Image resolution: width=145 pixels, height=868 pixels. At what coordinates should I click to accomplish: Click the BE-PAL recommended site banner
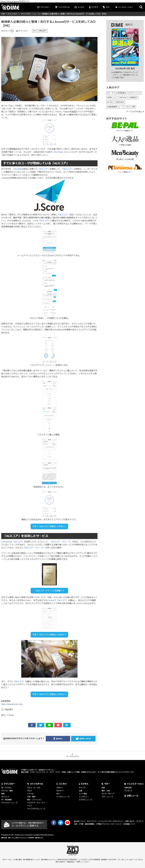point(125,126)
